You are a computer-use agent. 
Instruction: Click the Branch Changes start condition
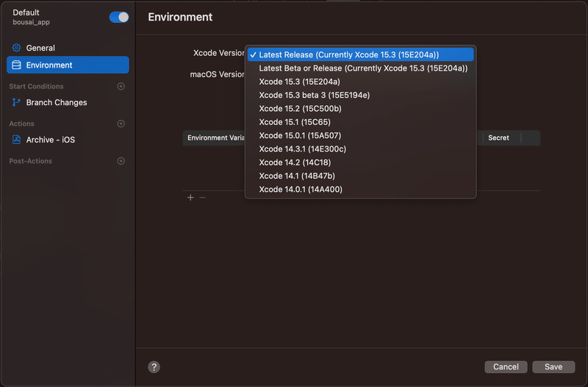point(56,103)
